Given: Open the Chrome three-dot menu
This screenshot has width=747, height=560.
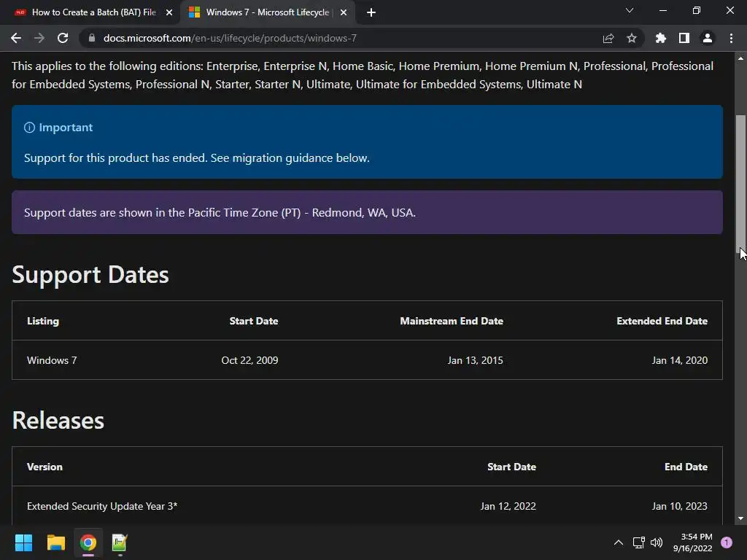Looking at the screenshot, I should point(731,38).
